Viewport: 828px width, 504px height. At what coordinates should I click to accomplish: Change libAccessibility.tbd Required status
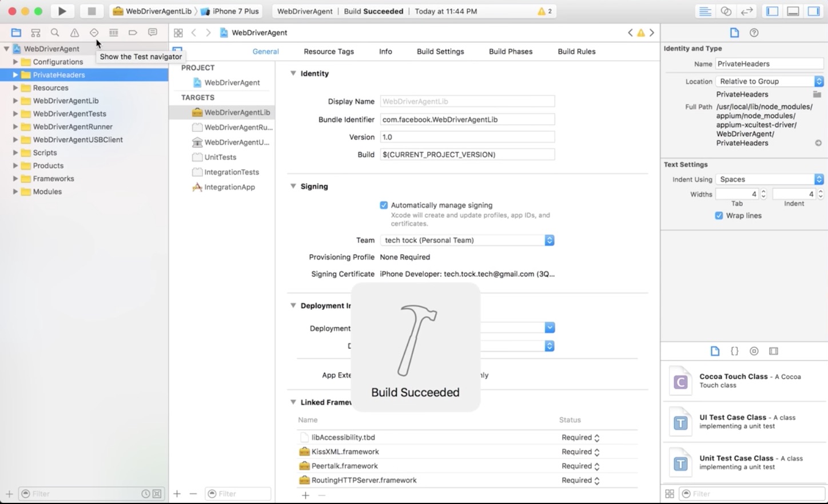[x=580, y=438]
